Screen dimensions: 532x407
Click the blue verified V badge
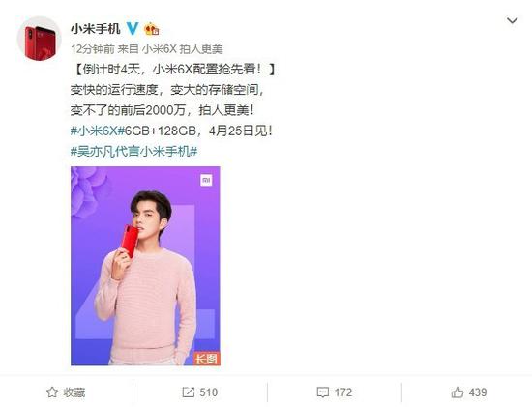click(x=133, y=29)
